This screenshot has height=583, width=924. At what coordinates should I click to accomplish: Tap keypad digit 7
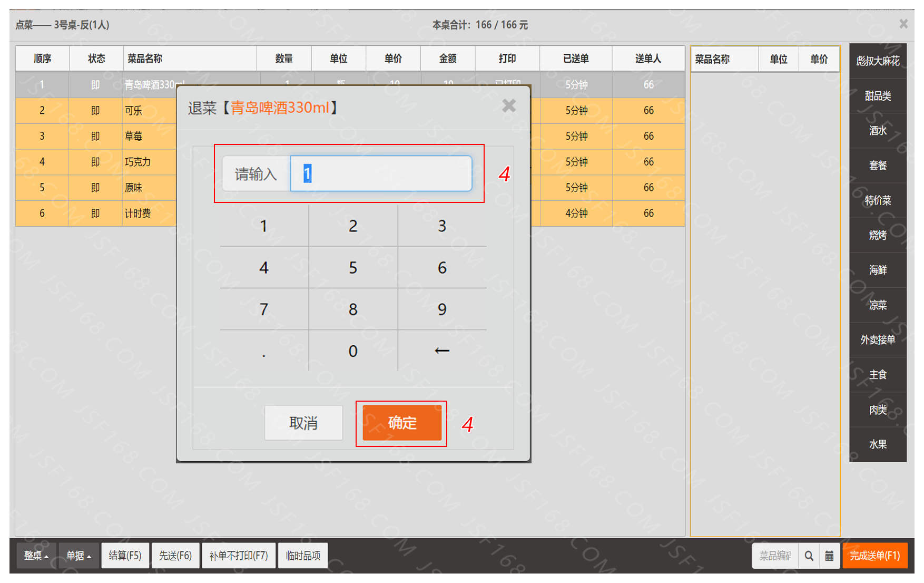pyautogui.click(x=264, y=309)
